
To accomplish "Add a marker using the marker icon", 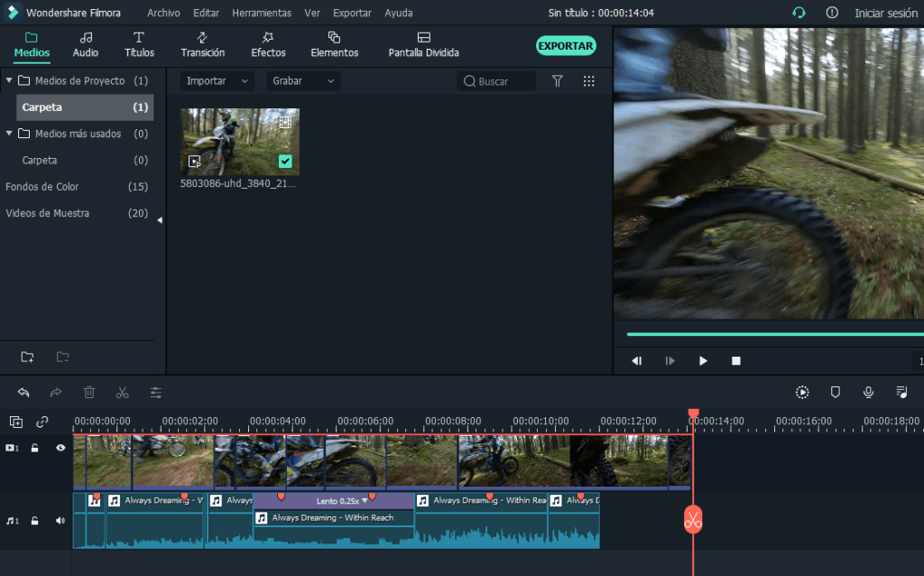I will coord(835,393).
